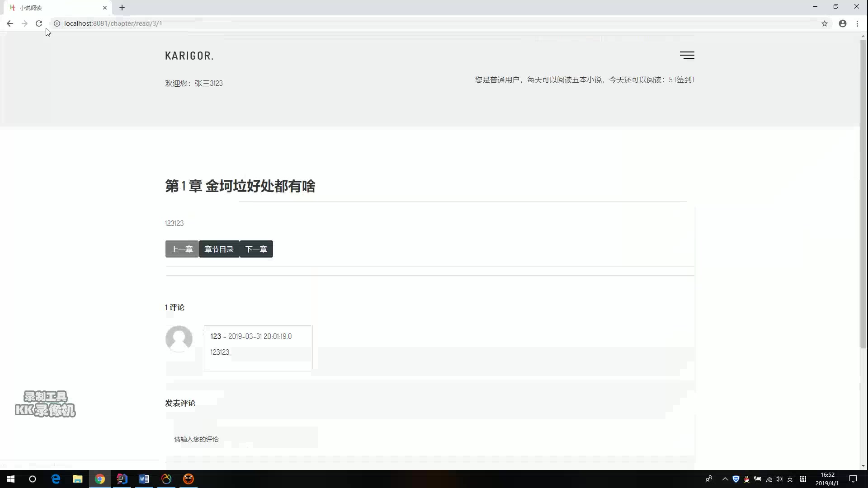Open the Action Center notifications icon
The width and height of the screenshot is (868, 488).
point(853,479)
